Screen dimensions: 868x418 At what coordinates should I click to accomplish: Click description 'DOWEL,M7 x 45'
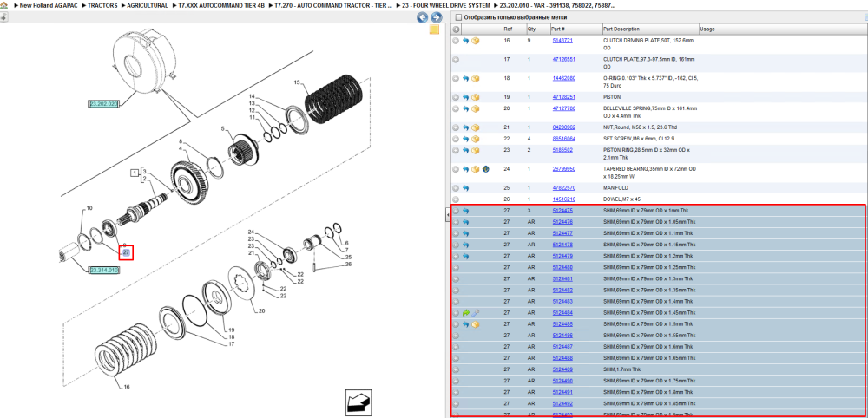pos(621,199)
